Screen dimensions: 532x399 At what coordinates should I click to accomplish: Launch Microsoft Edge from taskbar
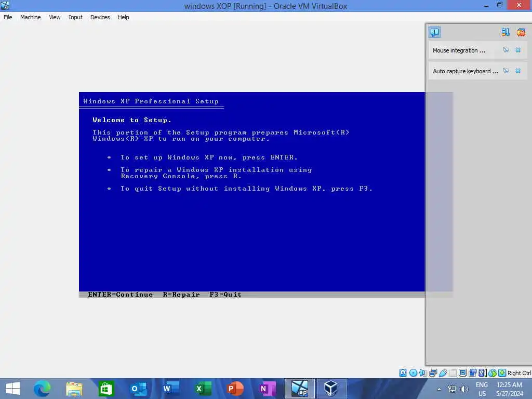coord(42,389)
